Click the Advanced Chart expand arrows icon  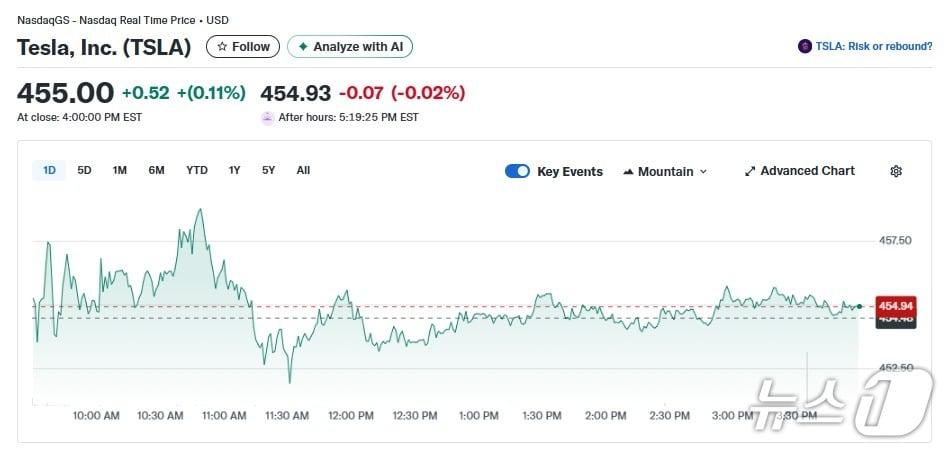coord(750,171)
